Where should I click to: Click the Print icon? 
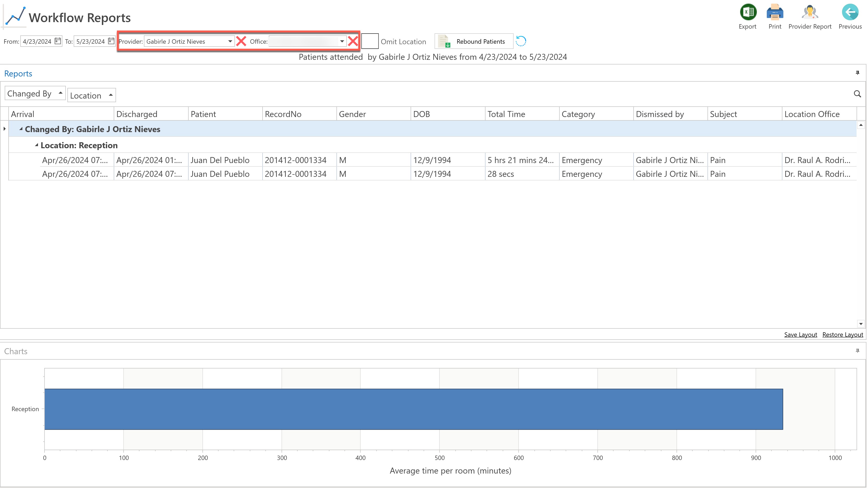click(x=775, y=12)
